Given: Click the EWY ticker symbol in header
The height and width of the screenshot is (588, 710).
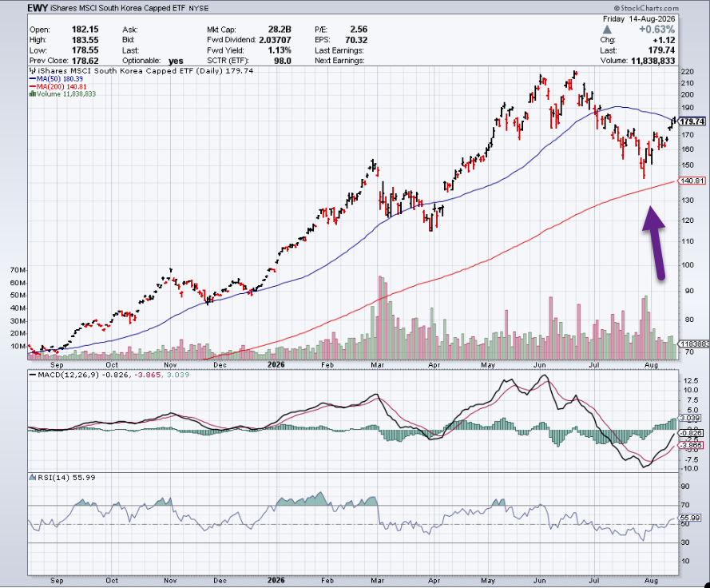Looking at the screenshot, I should tap(38, 8).
